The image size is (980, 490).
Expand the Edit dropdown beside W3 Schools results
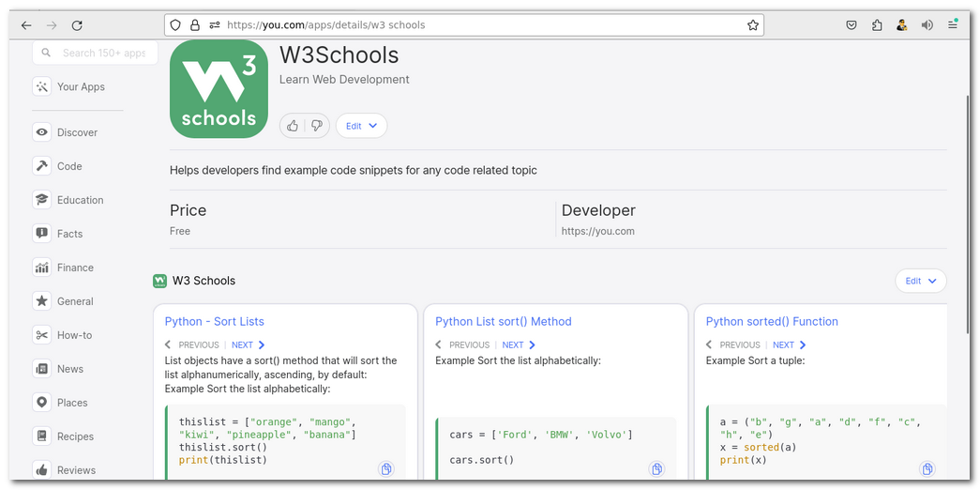(921, 281)
